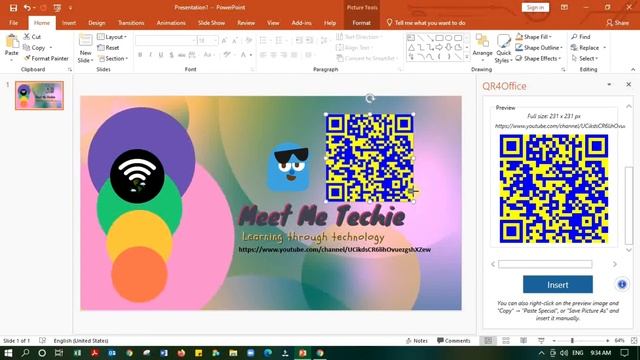Pick the right arrow shape in gallery
Screen dimensions: 640x360
coord(439,47)
